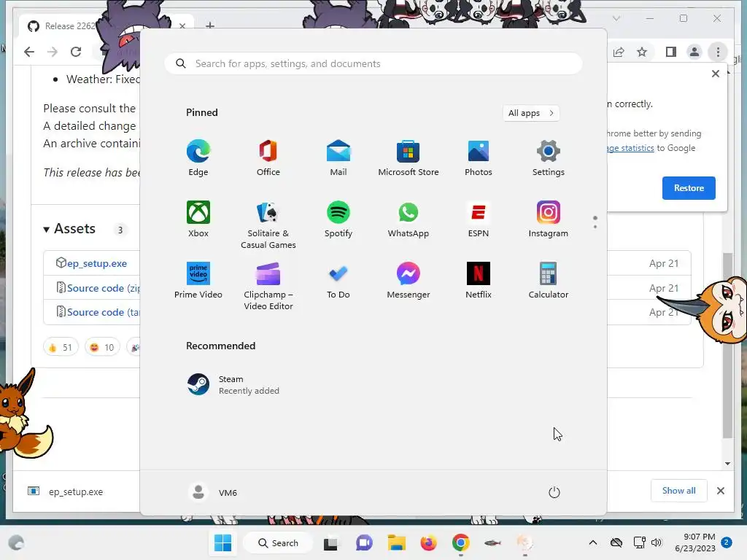747x560 pixels.
Task: Show the All apps list
Action: pos(531,113)
